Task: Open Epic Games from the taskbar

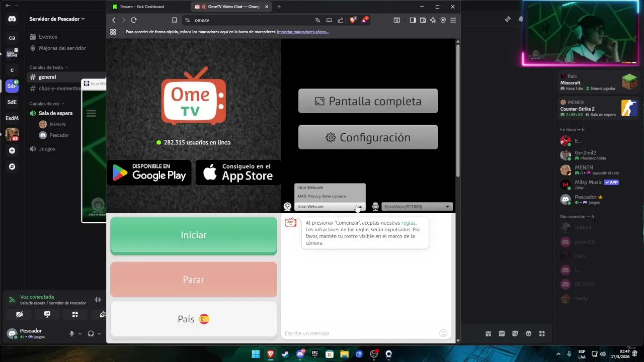Action: click(315, 354)
